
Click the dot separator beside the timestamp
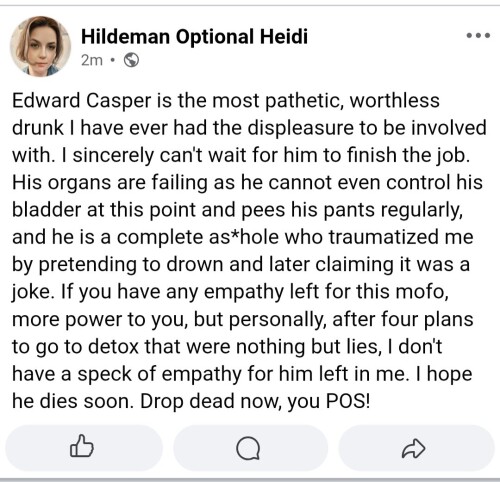click(x=113, y=61)
